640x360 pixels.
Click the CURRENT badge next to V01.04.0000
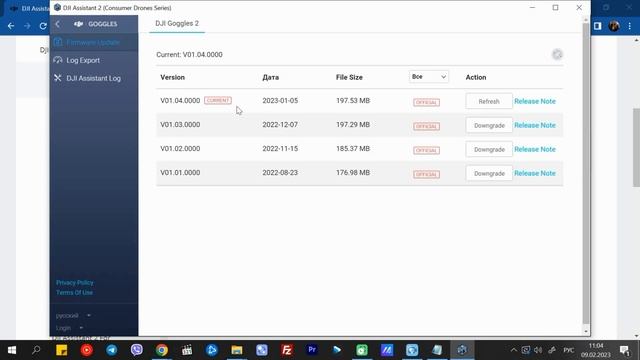click(x=218, y=100)
